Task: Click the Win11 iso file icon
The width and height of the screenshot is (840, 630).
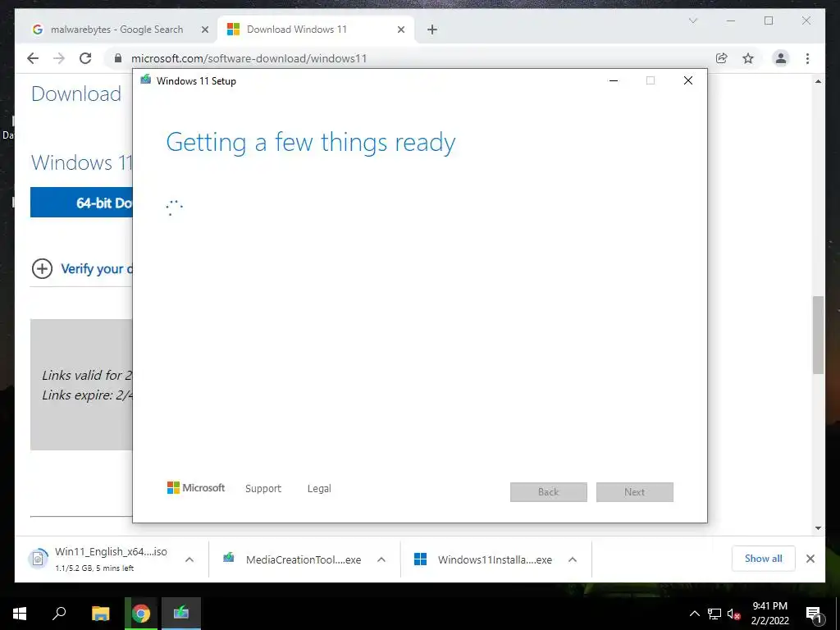Action: coord(38,559)
